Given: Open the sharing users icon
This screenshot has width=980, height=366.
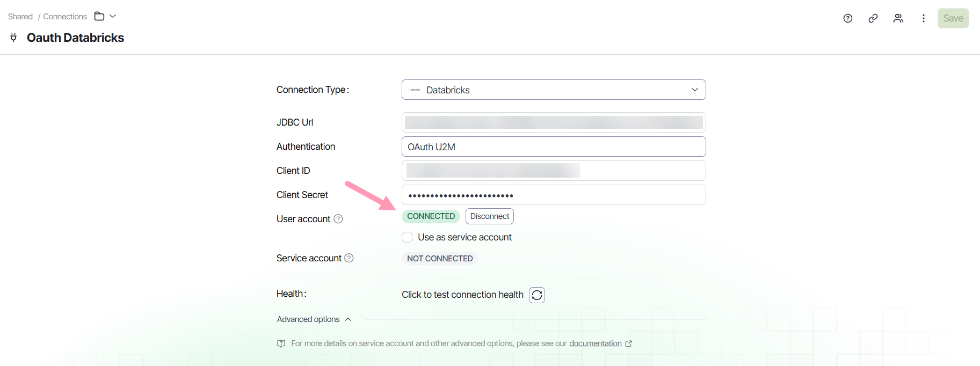Looking at the screenshot, I should (x=898, y=18).
